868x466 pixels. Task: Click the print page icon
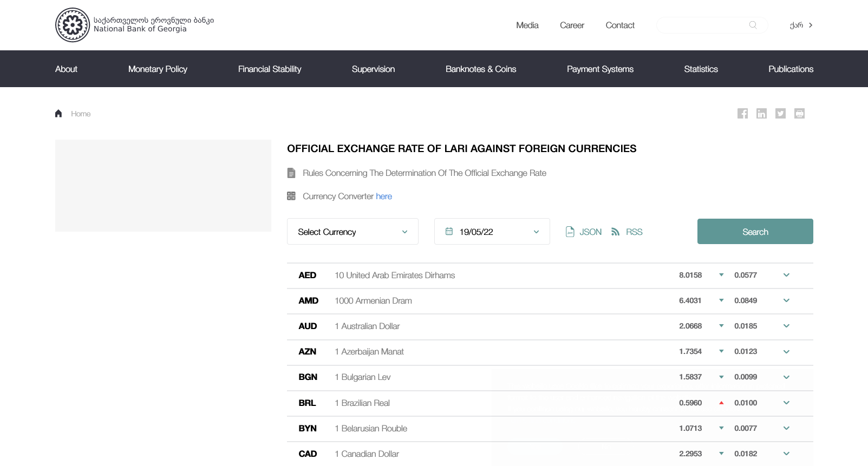tap(799, 114)
